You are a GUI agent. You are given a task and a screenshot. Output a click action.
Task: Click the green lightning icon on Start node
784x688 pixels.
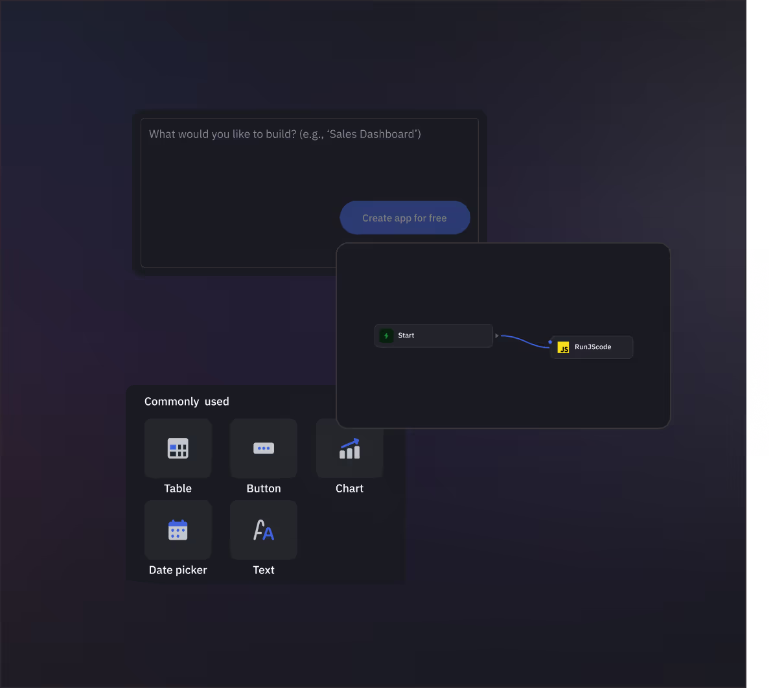tap(386, 336)
